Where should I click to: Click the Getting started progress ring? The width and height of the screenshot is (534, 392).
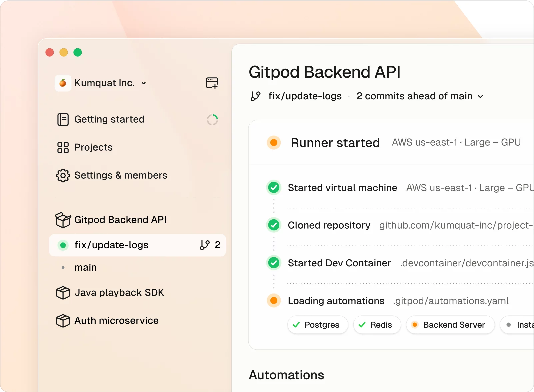[212, 120]
